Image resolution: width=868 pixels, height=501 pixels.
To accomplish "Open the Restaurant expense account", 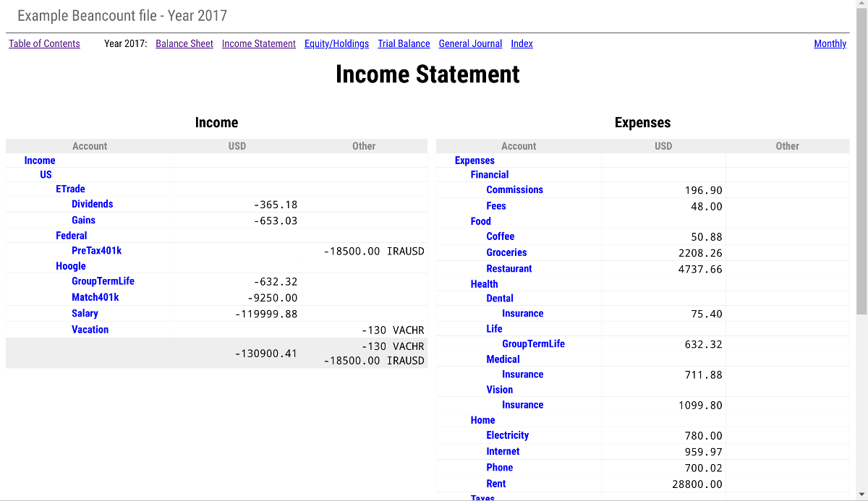I will click(509, 268).
